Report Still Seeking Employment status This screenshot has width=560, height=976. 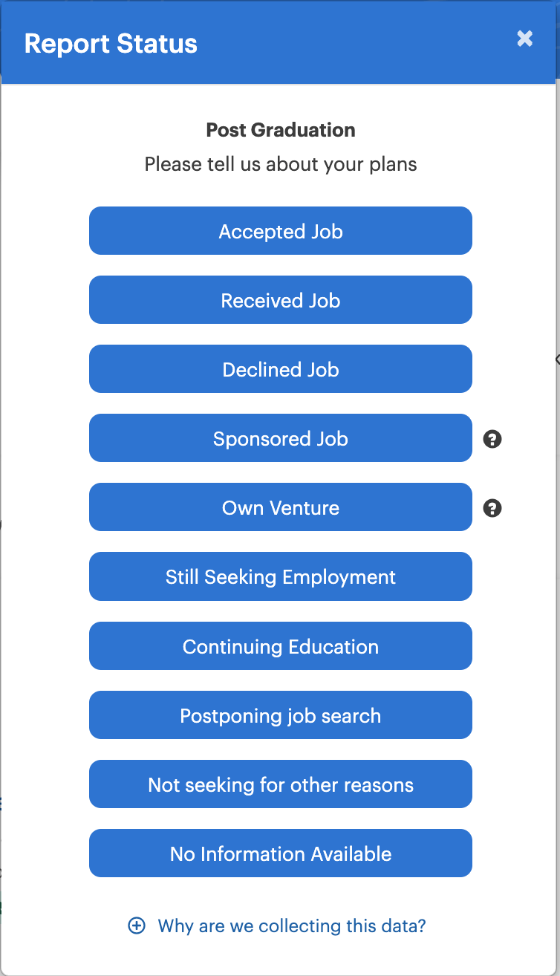[x=281, y=576]
